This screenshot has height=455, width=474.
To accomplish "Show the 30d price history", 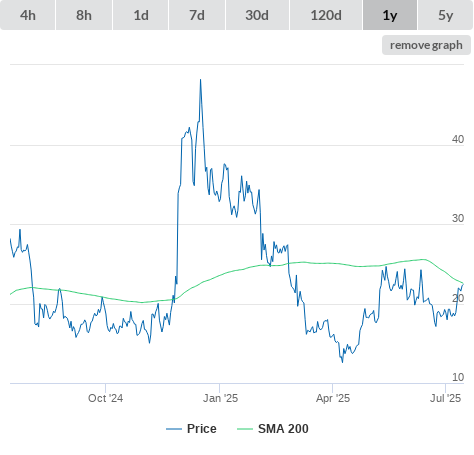I will click(x=257, y=15).
